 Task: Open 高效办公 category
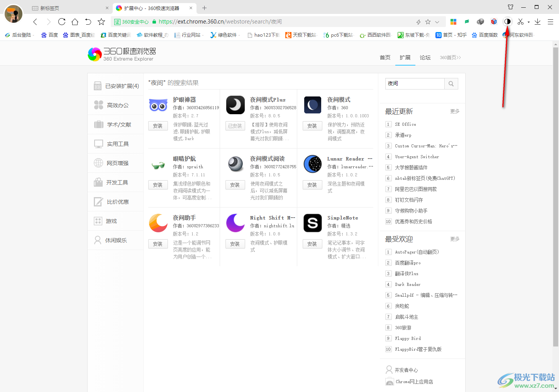(115, 105)
